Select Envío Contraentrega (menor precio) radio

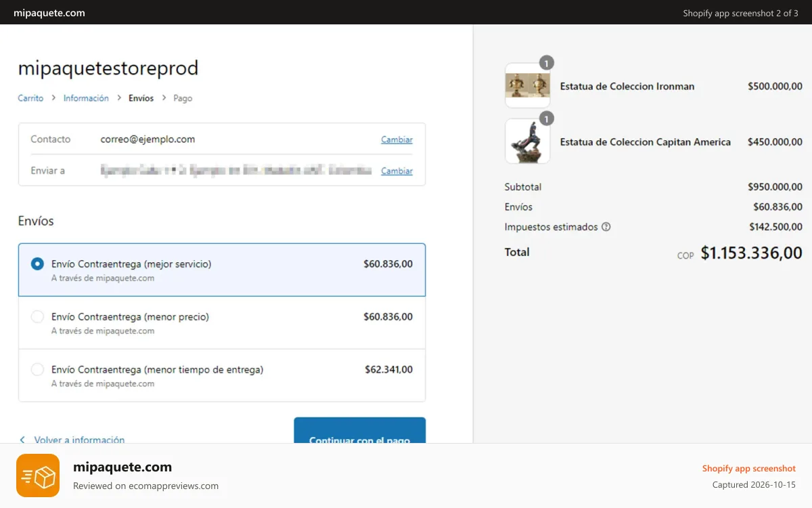click(x=38, y=316)
